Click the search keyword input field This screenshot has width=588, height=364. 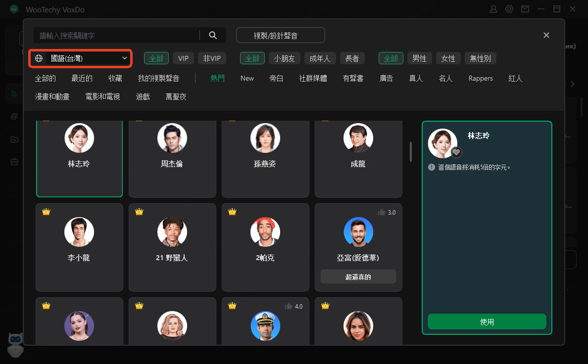tap(116, 35)
